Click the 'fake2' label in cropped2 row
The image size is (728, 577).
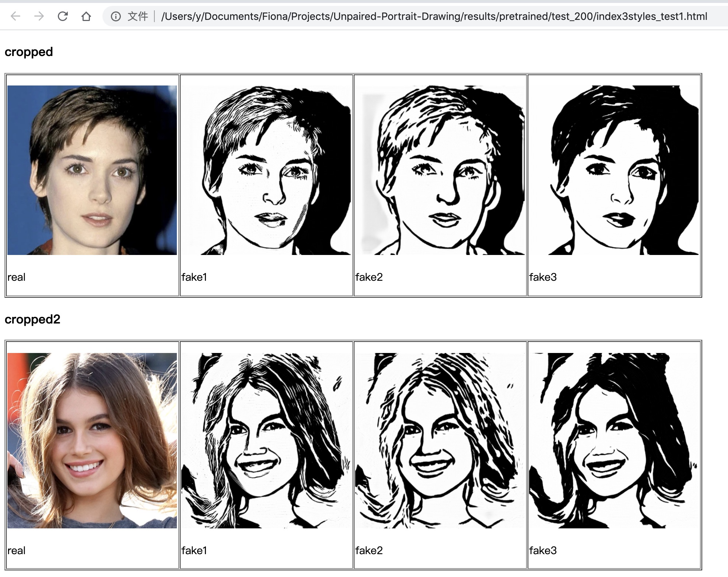(x=369, y=550)
